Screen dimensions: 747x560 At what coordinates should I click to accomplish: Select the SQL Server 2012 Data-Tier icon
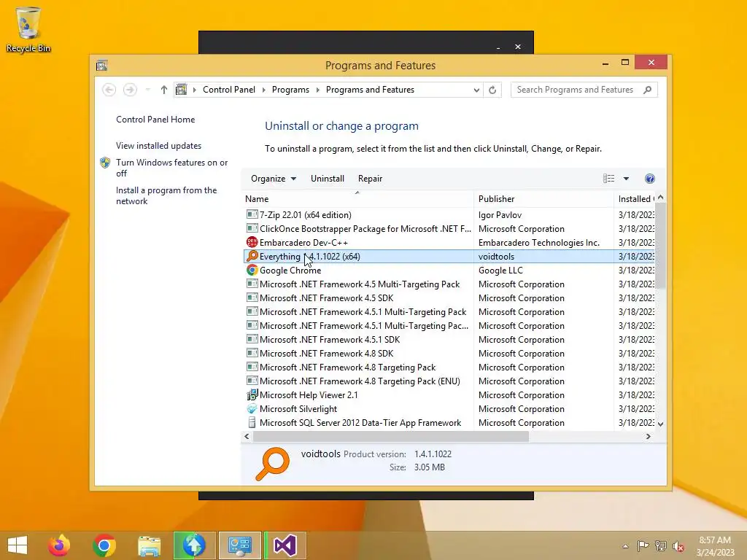pos(252,422)
